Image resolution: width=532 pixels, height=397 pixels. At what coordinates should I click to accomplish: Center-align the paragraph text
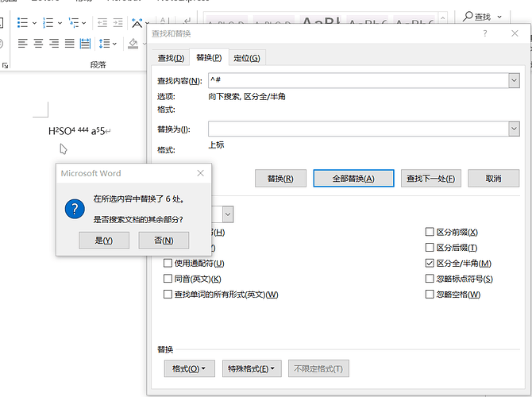click(38, 43)
